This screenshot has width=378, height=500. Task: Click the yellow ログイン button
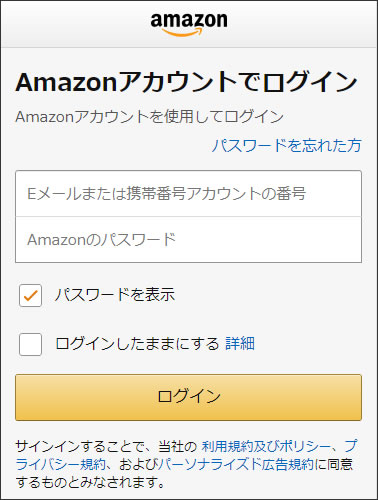pos(188,397)
